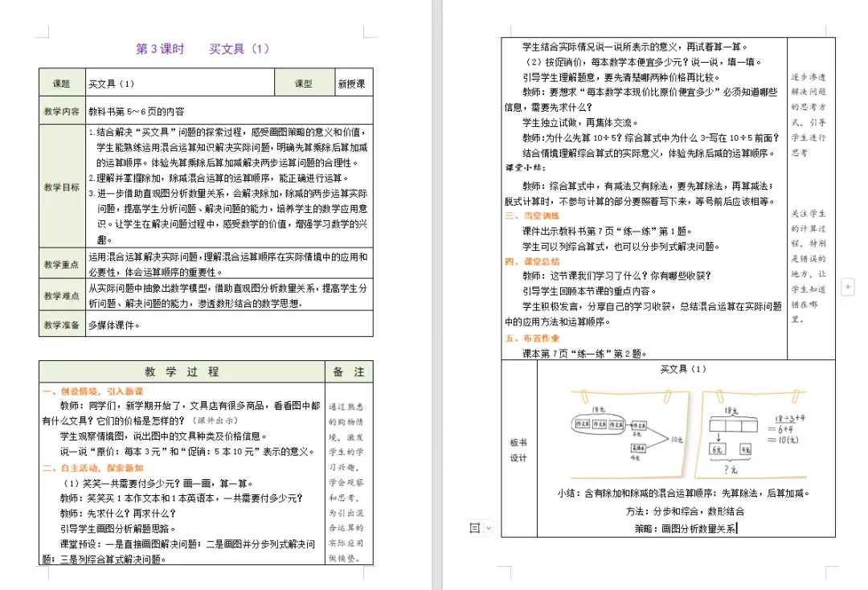The width and height of the screenshot is (868, 590).
Task: Open the dropdown arrow beside the paragraph layout icon
Action: 489,528
